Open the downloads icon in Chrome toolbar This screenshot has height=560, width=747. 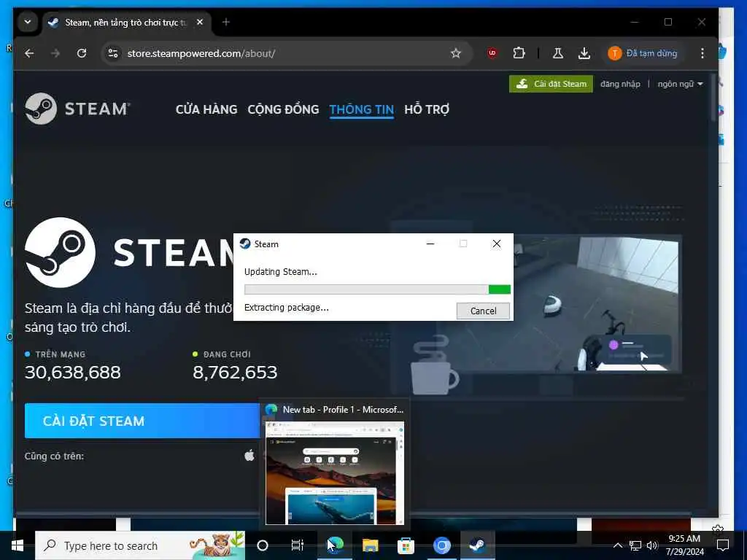584,53
